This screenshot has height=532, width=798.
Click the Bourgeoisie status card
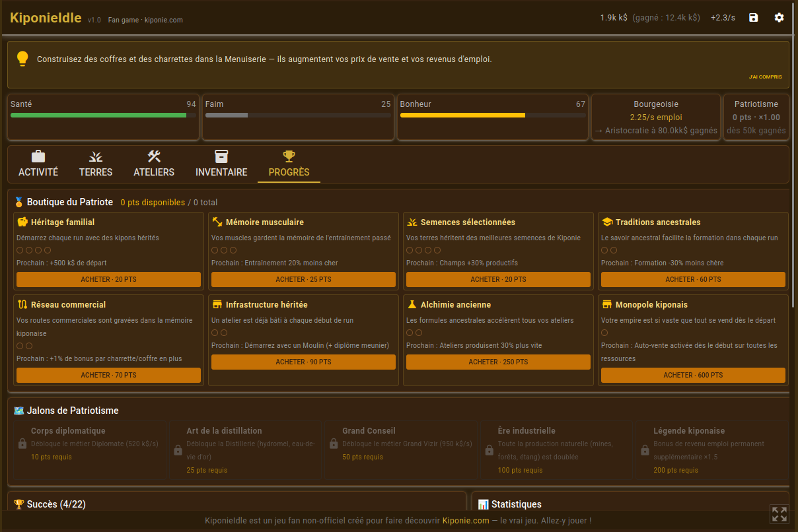pyautogui.click(x=656, y=117)
